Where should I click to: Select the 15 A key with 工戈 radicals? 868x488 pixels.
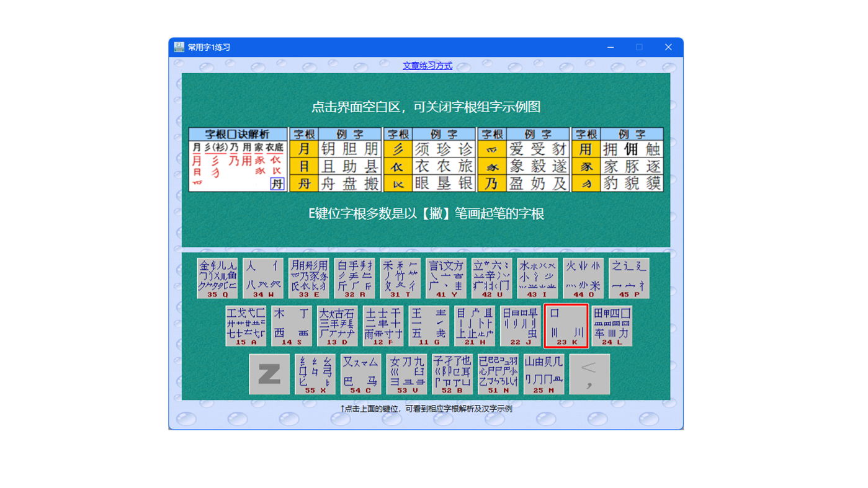(x=246, y=326)
